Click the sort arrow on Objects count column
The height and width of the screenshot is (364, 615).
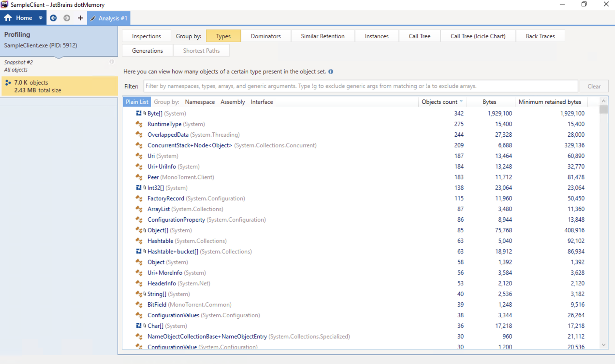461,101
